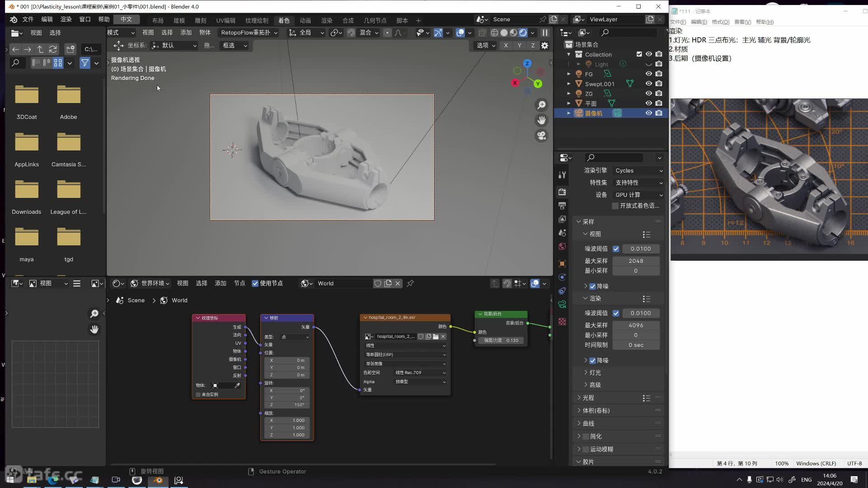Toggle viewport 噪波阈值 checkbox
The width and height of the screenshot is (868, 488).
[x=616, y=249]
